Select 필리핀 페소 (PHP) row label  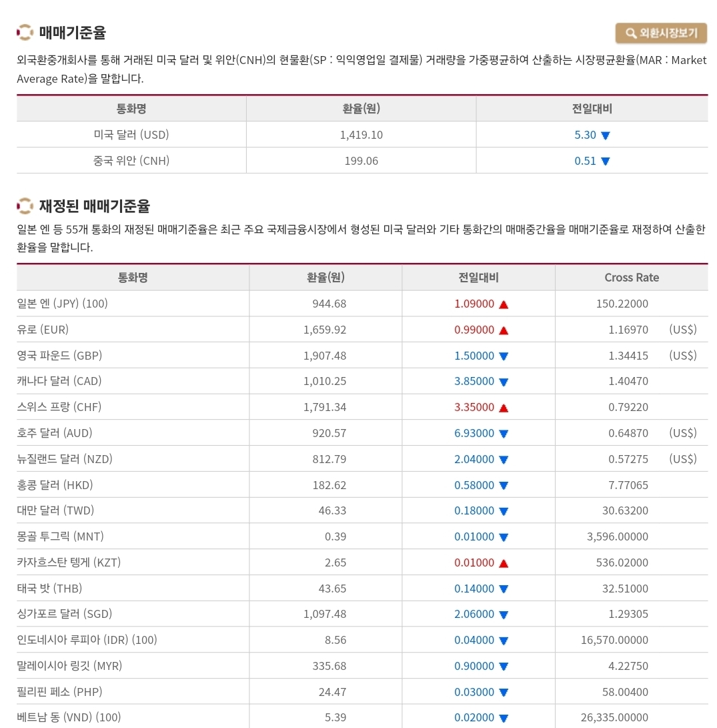pos(59,692)
